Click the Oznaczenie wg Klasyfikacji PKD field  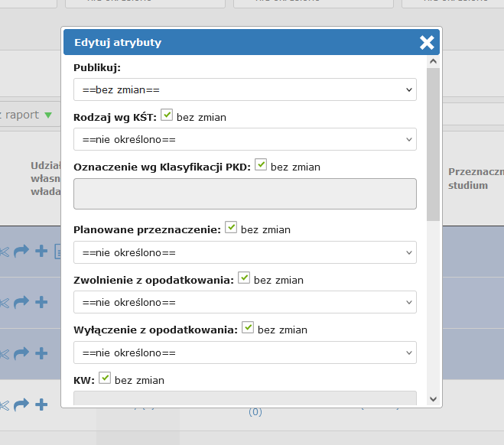click(245, 194)
